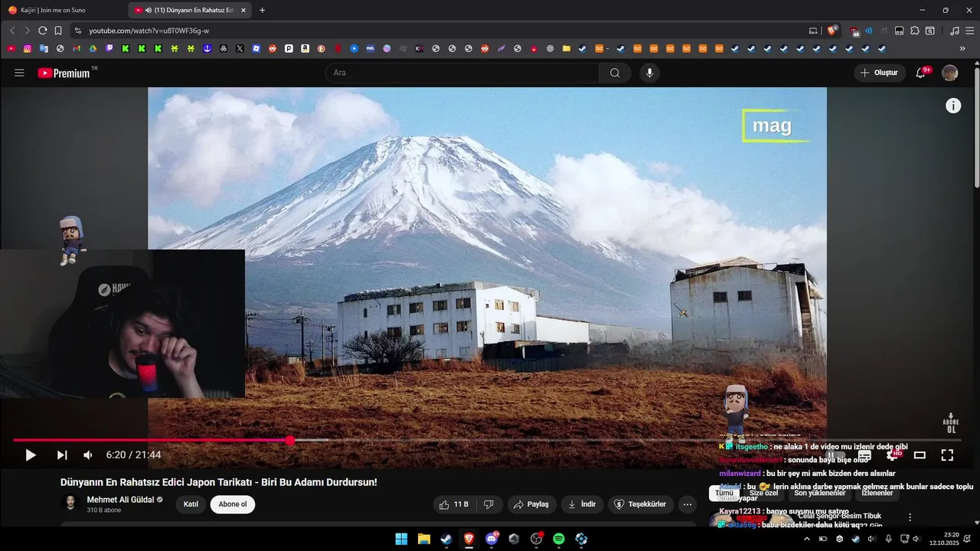This screenshot has height=551, width=980.
Task: Open Windows Start menu
Action: point(401,539)
